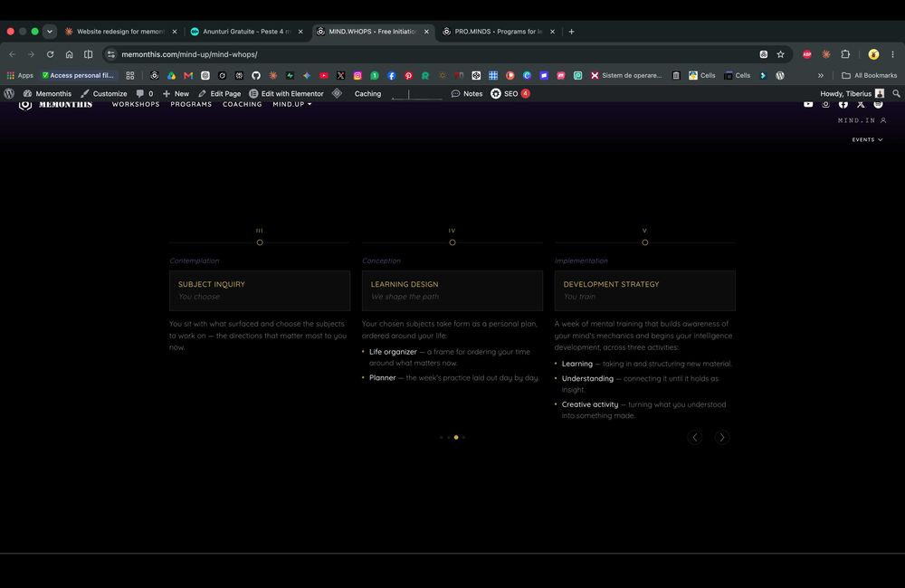Viewport: 905px width, 588px height.
Task: Open the Pinterest bookmark icon
Action: [x=409, y=76]
